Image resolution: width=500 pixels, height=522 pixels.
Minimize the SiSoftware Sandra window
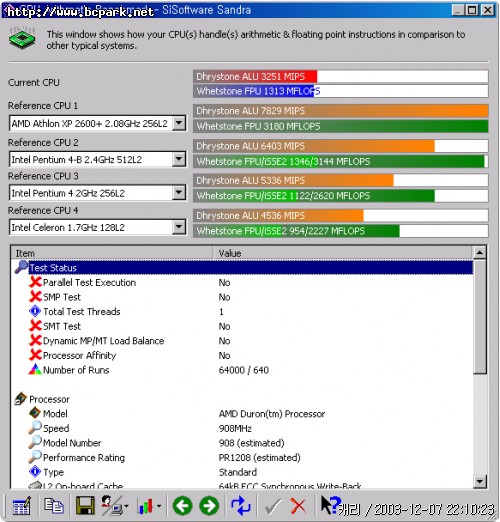[458, 10]
